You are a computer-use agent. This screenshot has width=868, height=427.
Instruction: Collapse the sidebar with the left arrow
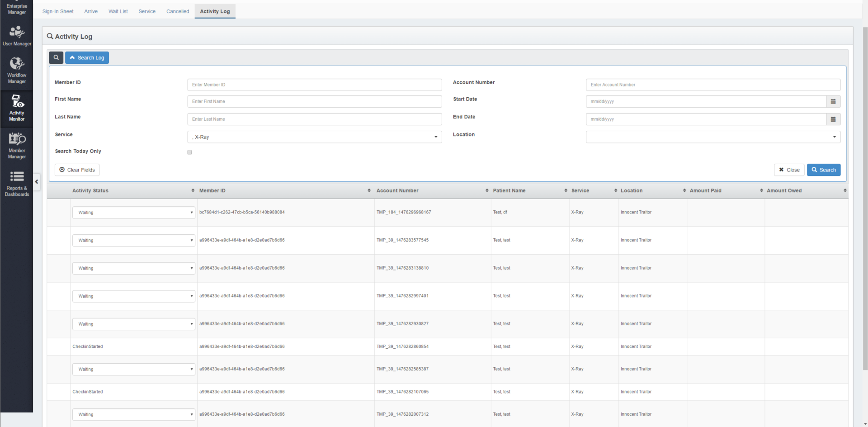point(37,182)
